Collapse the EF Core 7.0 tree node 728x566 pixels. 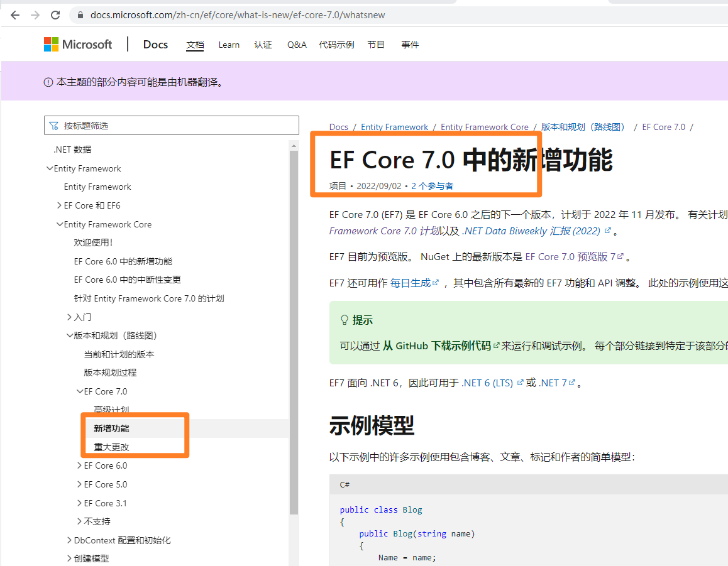click(80, 391)
